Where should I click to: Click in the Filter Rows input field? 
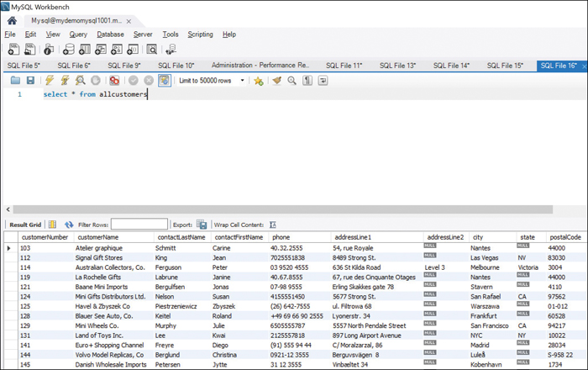[139, 224]
